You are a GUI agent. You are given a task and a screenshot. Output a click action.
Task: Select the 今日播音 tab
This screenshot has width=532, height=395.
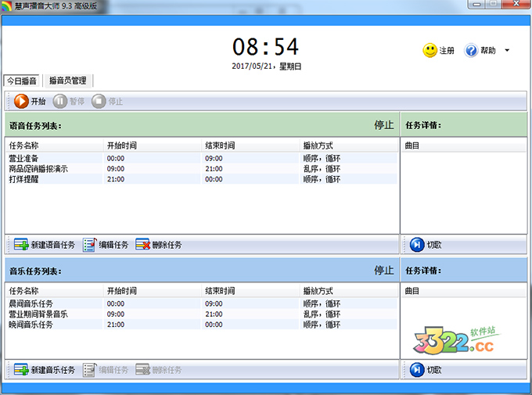[22, 81]
